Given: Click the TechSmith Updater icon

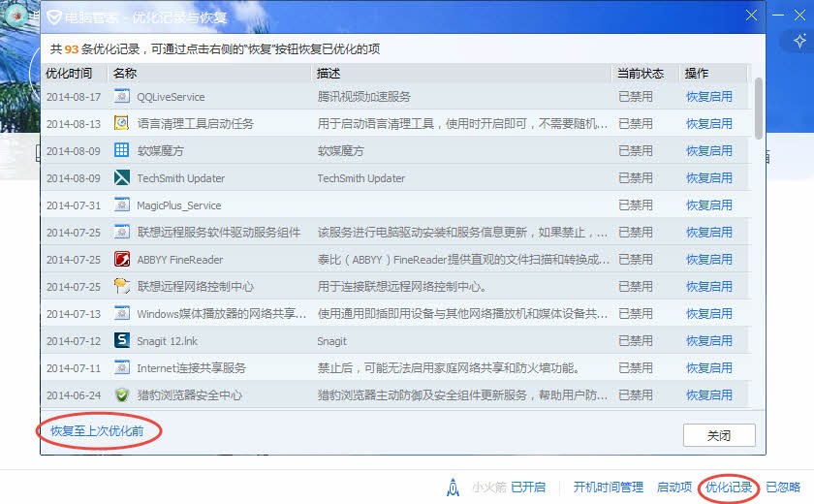Looking at the screenshot, I should pos(121,177).
